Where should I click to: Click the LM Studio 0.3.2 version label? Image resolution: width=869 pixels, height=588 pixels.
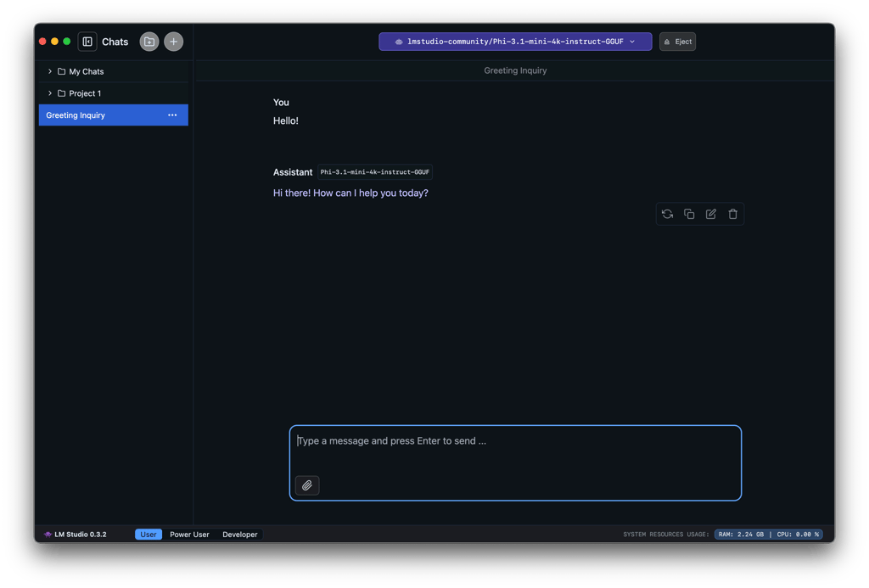pyautogui.click(x=81, y=535)
